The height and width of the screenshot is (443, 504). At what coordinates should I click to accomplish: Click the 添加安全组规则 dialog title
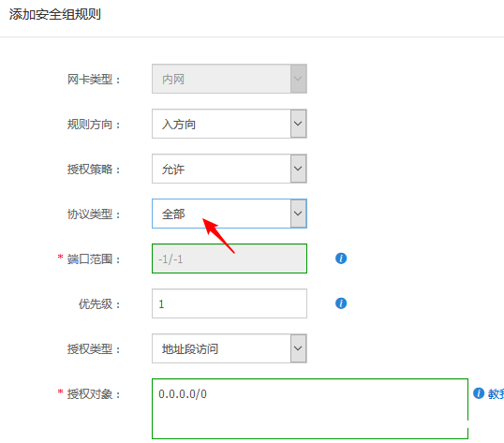(x=55, y=14)
